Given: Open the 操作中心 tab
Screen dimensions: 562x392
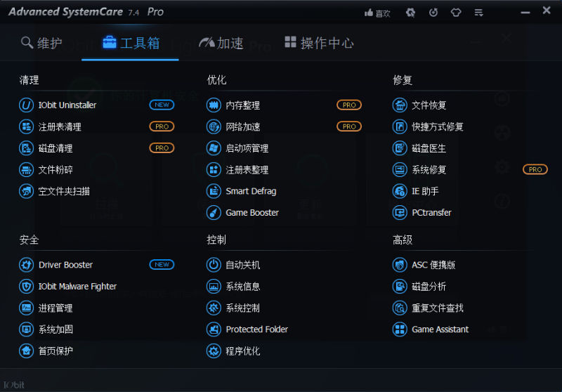Looking at the screenshot, I should point(319,44).
